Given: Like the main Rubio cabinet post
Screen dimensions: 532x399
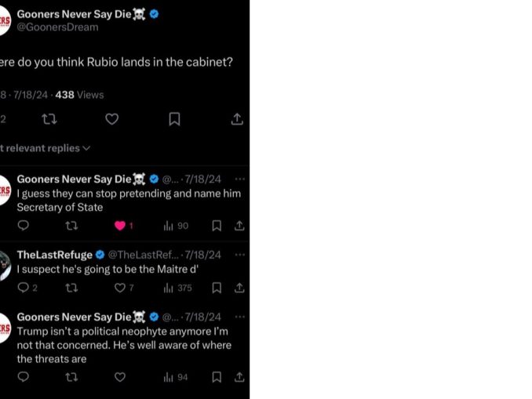Looking at the screenshot, I should [111, 119].
